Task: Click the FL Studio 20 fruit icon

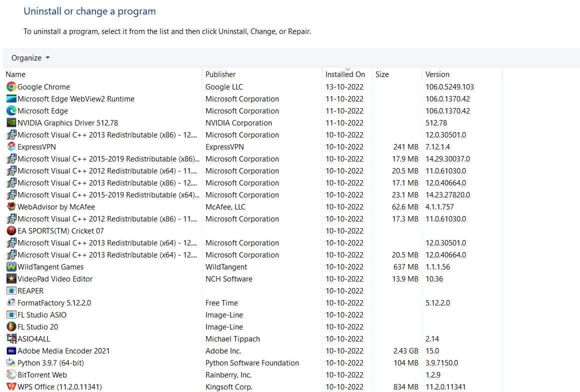Action: 11,326
